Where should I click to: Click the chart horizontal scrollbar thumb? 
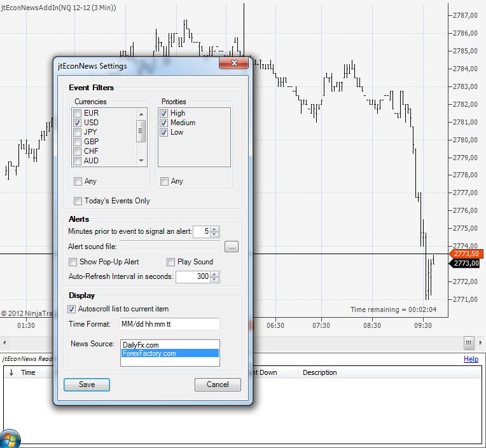click(x=469, y=343)
